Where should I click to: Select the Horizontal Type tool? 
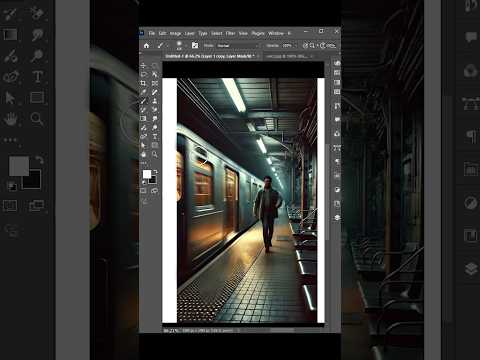(154, 136)
